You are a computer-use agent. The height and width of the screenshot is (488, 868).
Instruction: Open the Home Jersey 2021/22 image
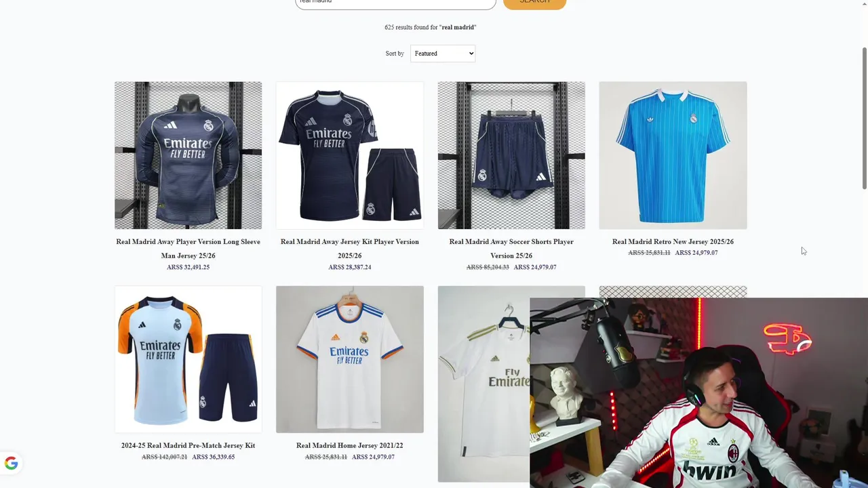click(350, 359)
